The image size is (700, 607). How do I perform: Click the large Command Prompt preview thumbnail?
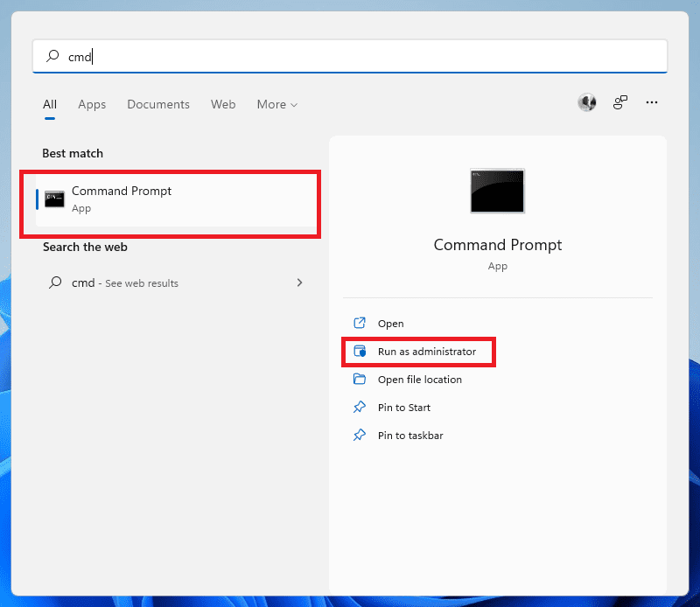[x=497, y=191]
